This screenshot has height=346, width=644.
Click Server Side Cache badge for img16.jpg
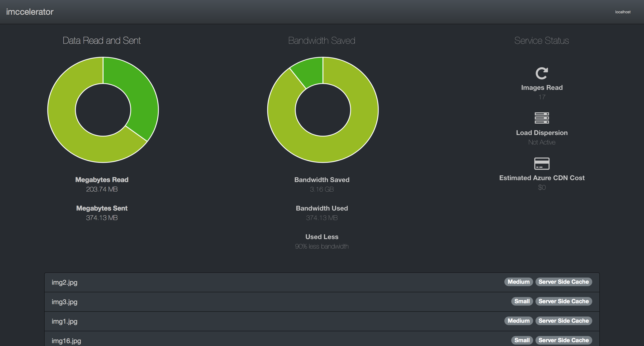coord(563,340)
